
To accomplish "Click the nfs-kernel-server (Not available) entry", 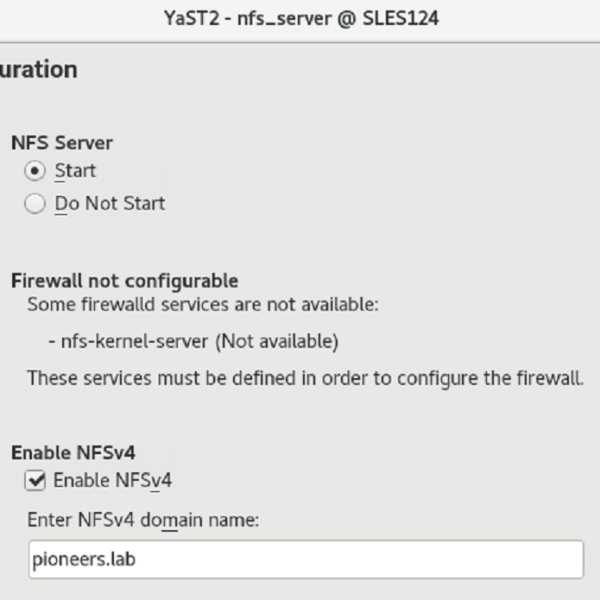I will tap(193, 342).
